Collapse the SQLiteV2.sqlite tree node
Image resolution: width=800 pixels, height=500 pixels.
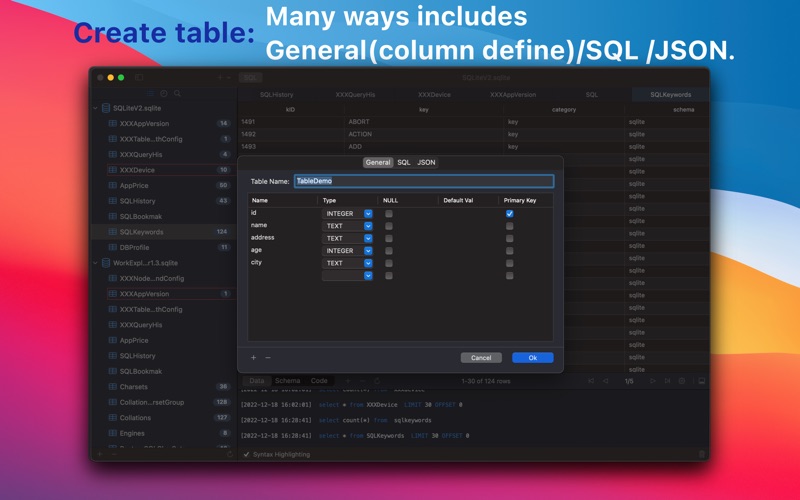[x=95, y=108]
